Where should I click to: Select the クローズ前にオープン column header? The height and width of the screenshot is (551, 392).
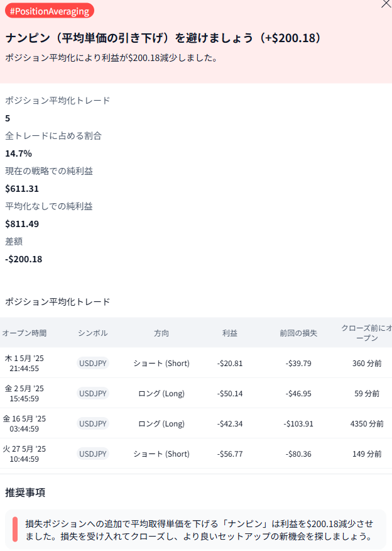pyautogui.click(x=367, y=333)
